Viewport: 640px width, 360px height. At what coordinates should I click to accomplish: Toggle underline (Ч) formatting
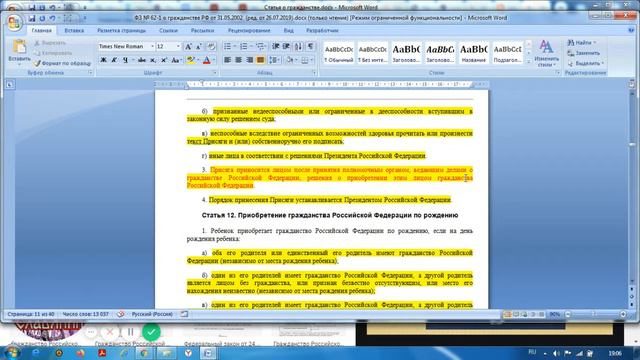tap(125, 60)
